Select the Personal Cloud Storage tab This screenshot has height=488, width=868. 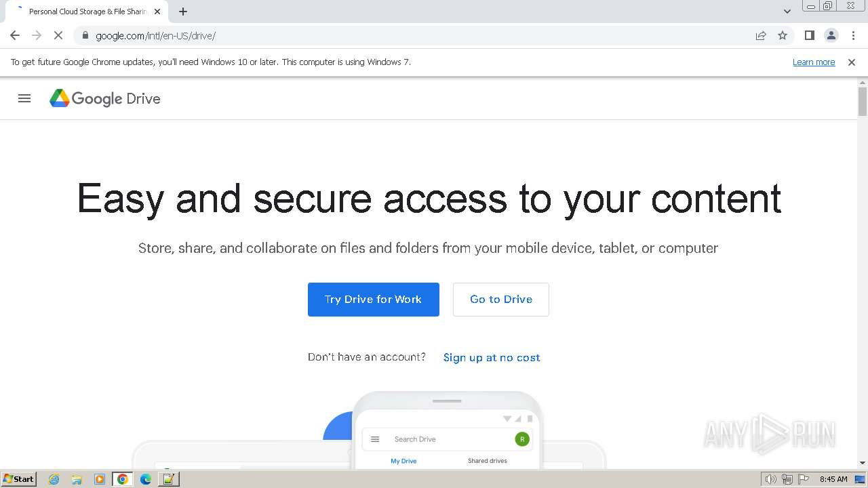(x=87, y=12)
